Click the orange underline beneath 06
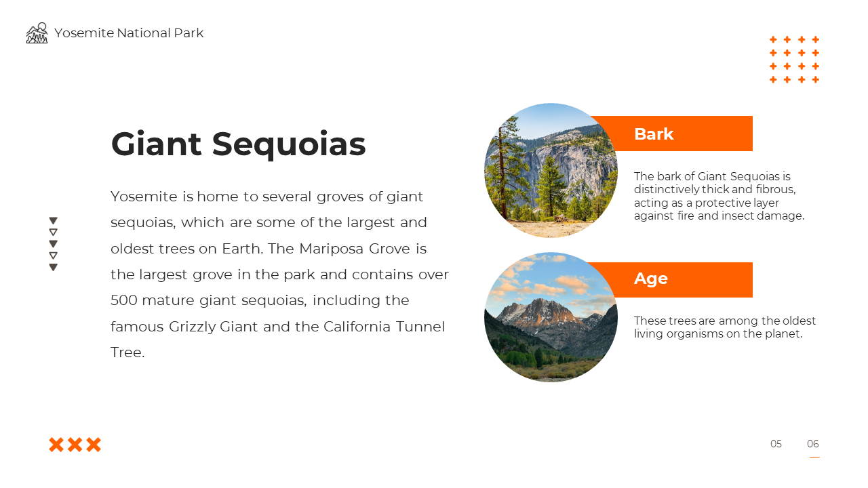 coord(814,457)
